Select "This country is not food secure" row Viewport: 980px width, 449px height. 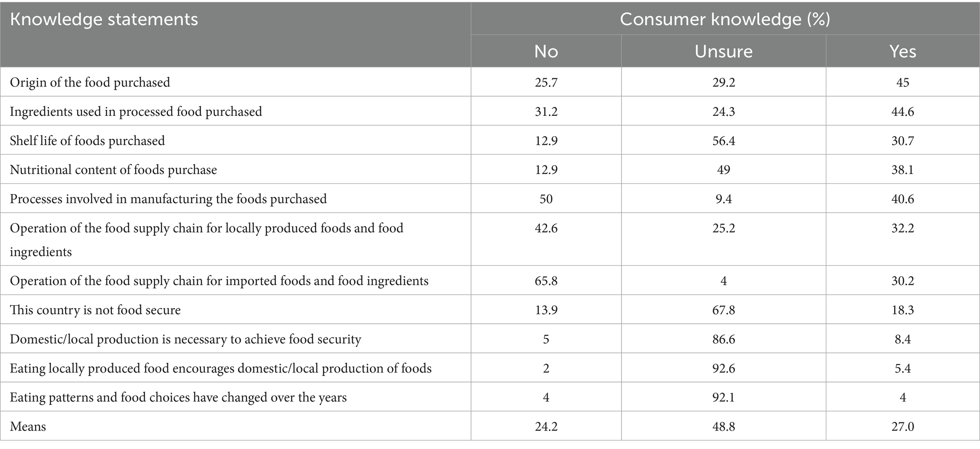95,310
